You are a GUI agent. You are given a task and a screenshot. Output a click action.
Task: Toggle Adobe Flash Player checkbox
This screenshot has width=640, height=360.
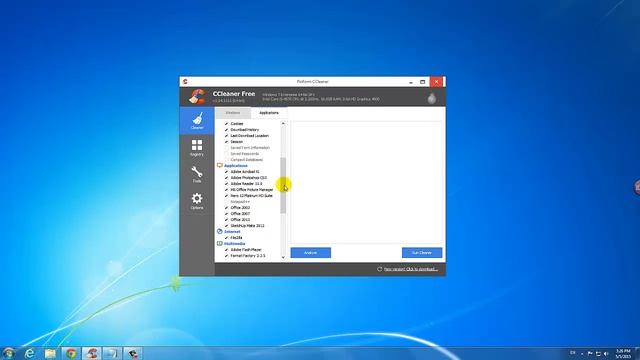[227, 250]
